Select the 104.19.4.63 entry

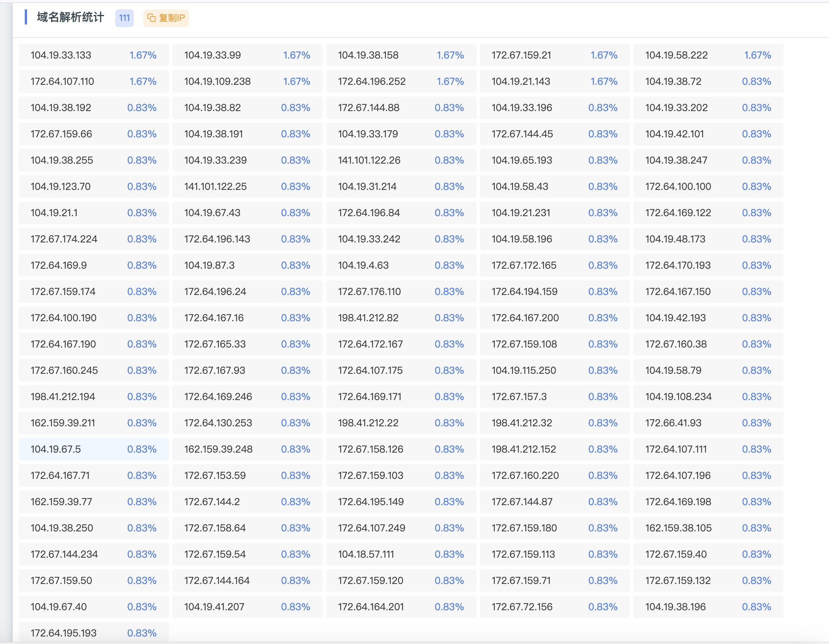pos(401,265)
